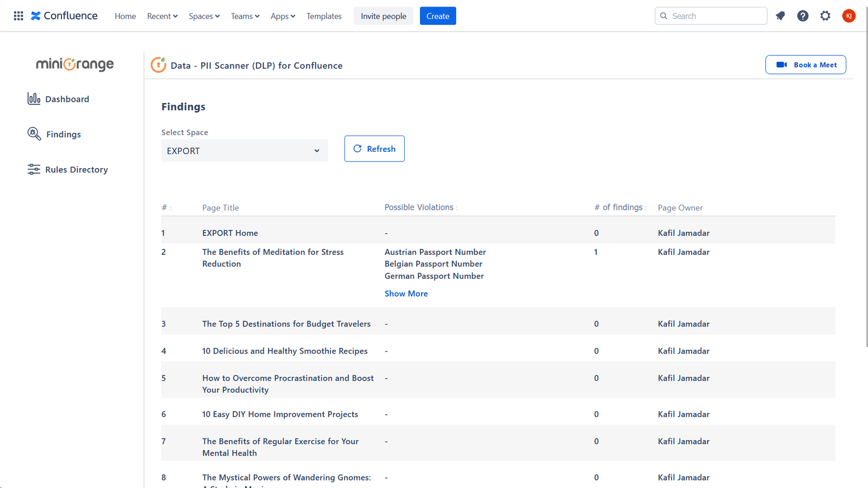Go to Home in top navigation

click(125, 16)
